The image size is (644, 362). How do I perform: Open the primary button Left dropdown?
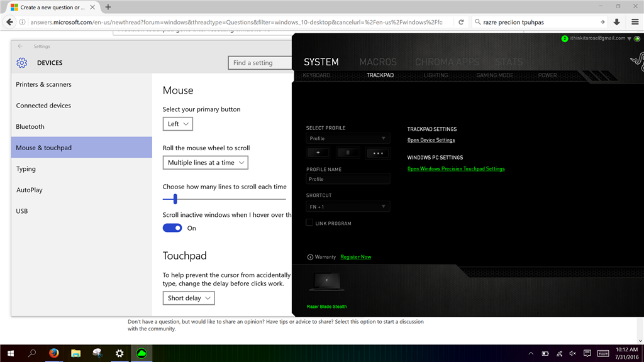178,124
